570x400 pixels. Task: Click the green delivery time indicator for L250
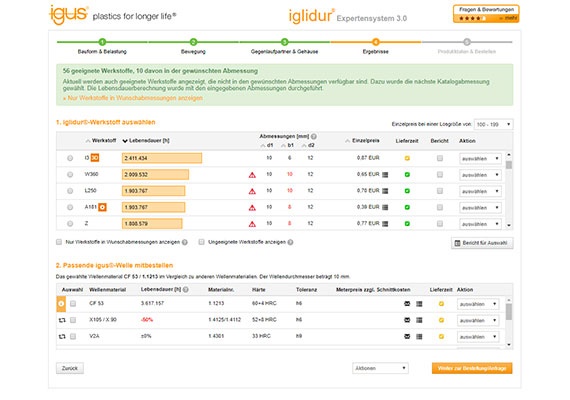coord(407,191)
